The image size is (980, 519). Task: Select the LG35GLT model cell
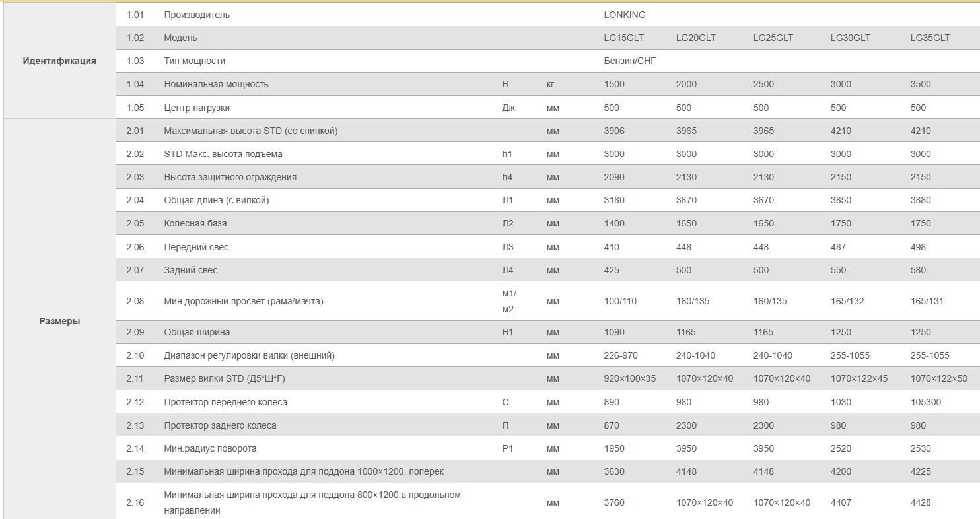[x=930, y=38]
